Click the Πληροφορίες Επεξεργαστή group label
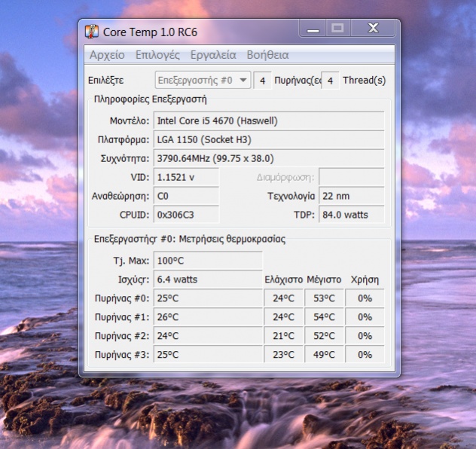Screen dimensions: 476x449 tap(151, 99)
